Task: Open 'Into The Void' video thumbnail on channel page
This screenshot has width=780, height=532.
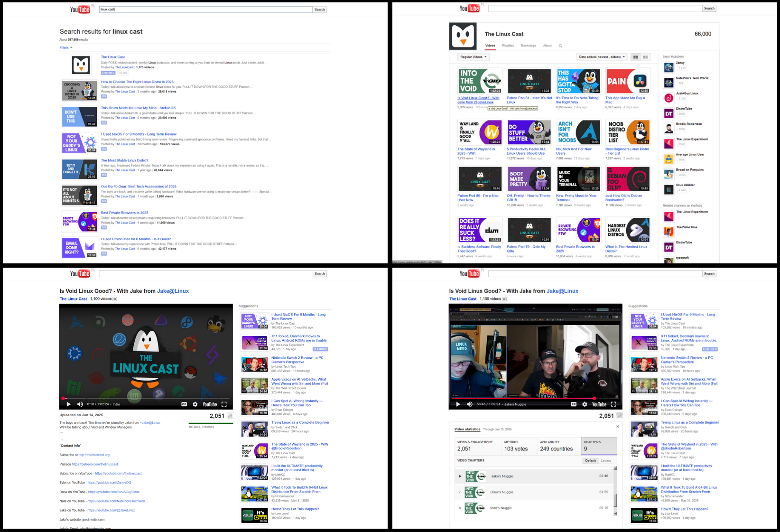Action: (480, 81)
